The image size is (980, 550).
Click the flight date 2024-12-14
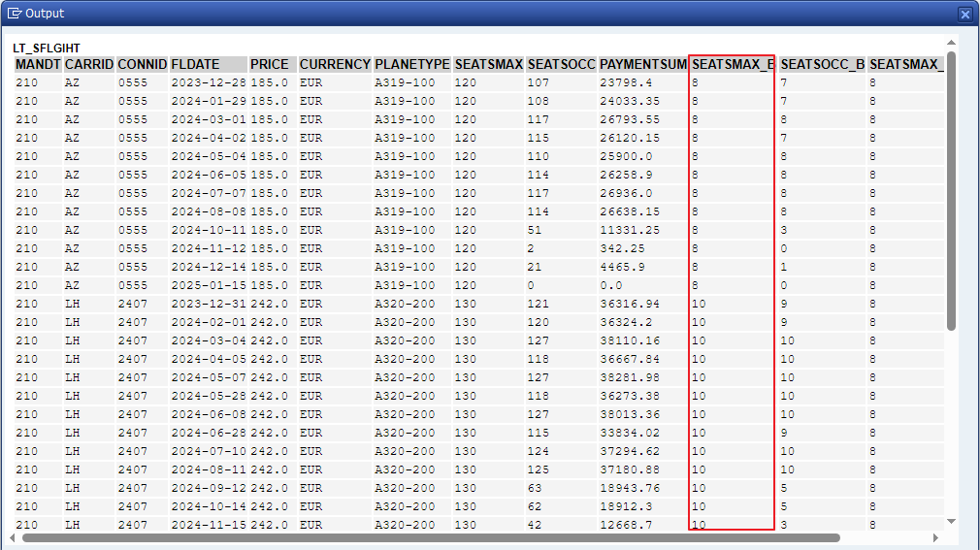(209, 267)
